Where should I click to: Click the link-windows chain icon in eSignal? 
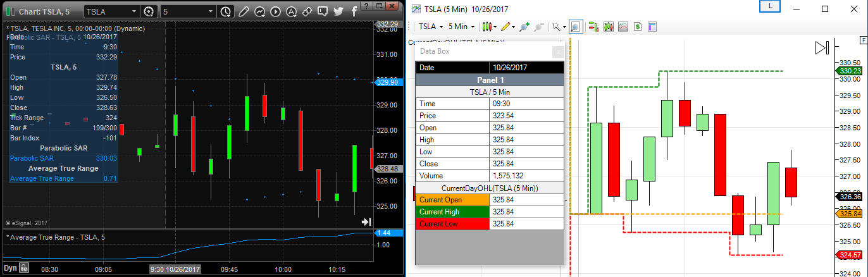306,11
